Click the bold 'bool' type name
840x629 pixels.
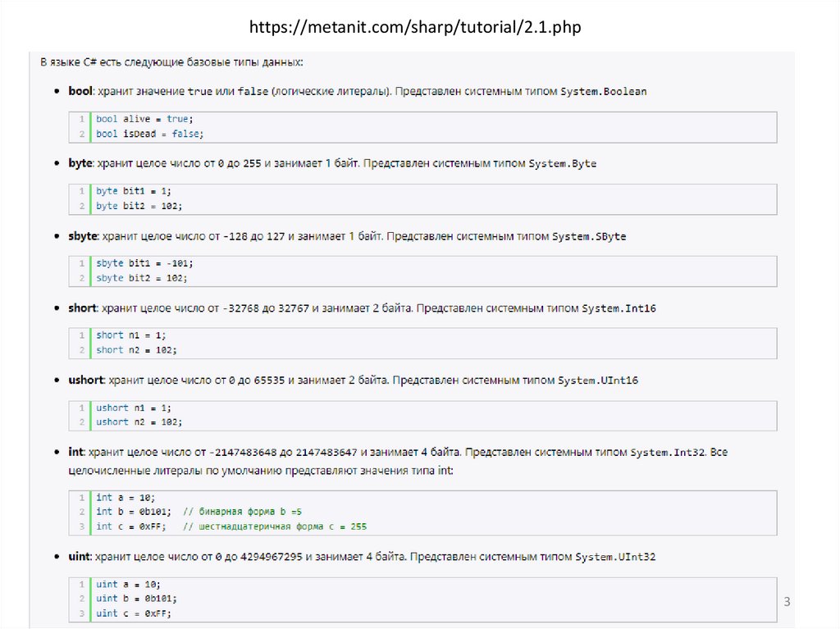point(80,91)
